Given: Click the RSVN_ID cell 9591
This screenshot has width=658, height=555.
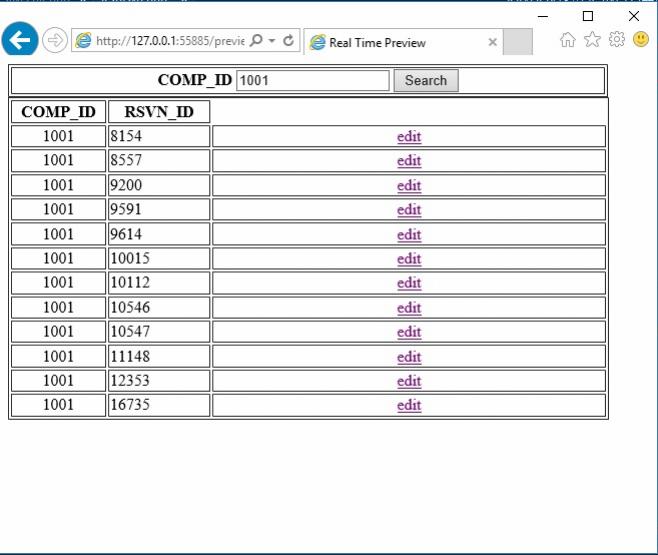Looking at the screenshot, I should (159, 209).
